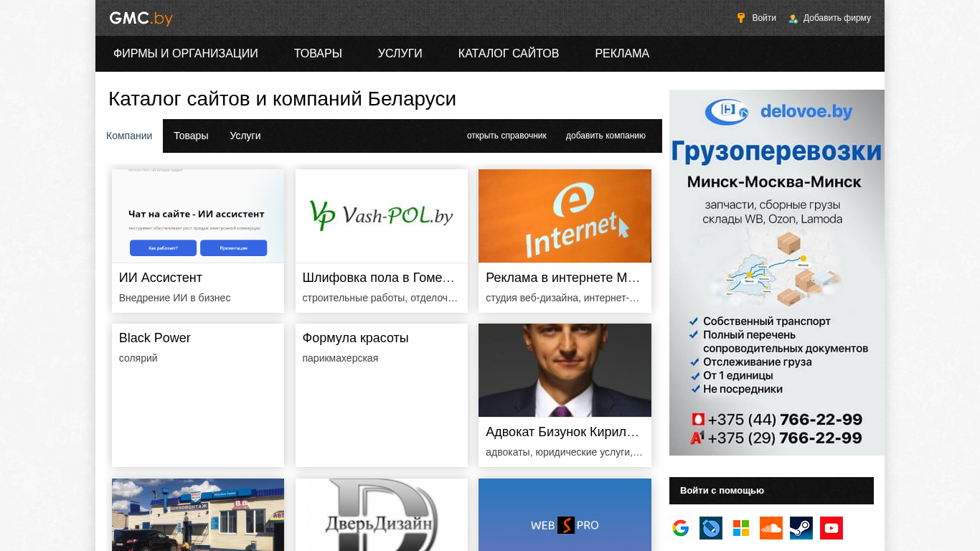Go to Каталог сайтов menu item
This screenshot has height=551, width=980.
509,54
